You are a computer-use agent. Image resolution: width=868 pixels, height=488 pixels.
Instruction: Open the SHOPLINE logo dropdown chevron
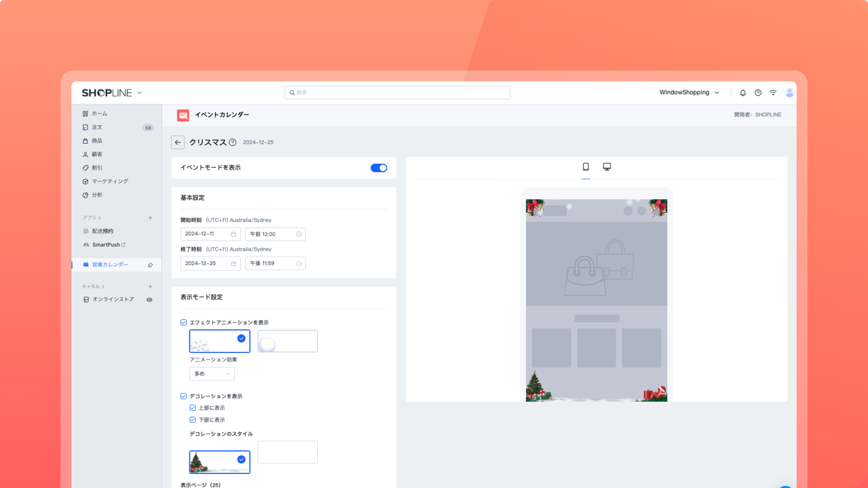140,93
